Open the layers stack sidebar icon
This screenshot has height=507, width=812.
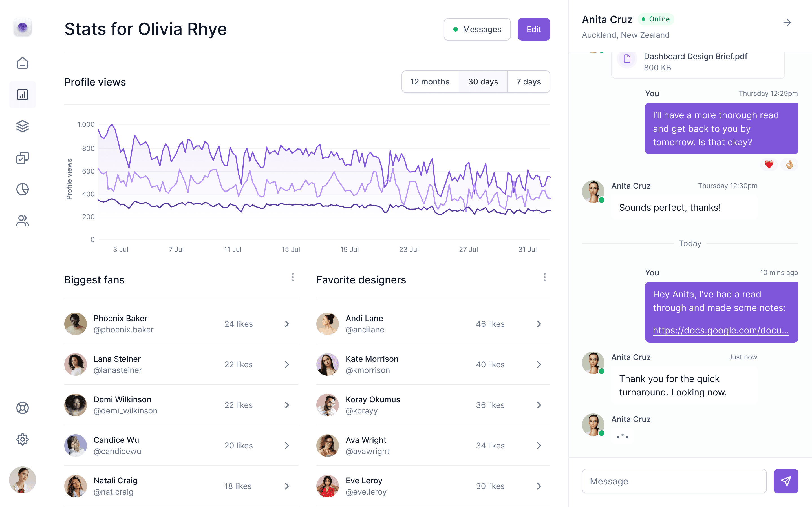(23, 126)
